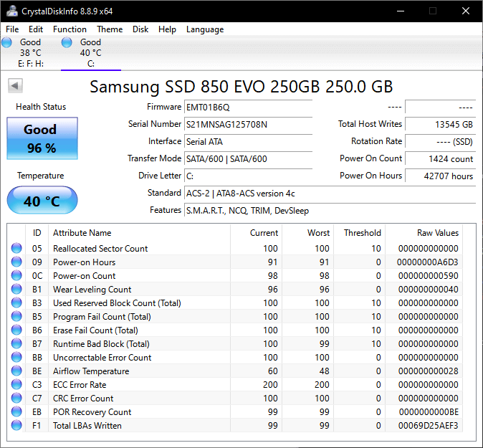The image size is (483, 448).
Task: Click the blue orb of the E: F: H: disk
Action: pos(6,42)
